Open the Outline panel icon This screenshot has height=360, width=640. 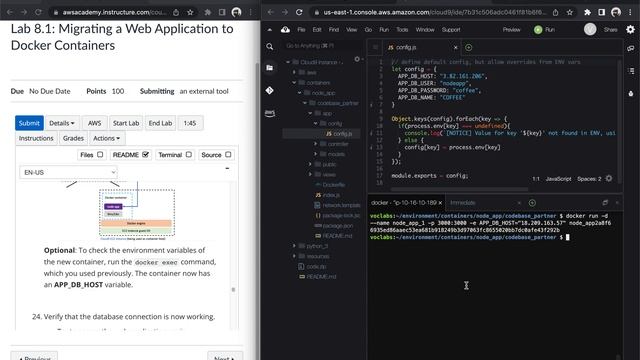(631, 71)
